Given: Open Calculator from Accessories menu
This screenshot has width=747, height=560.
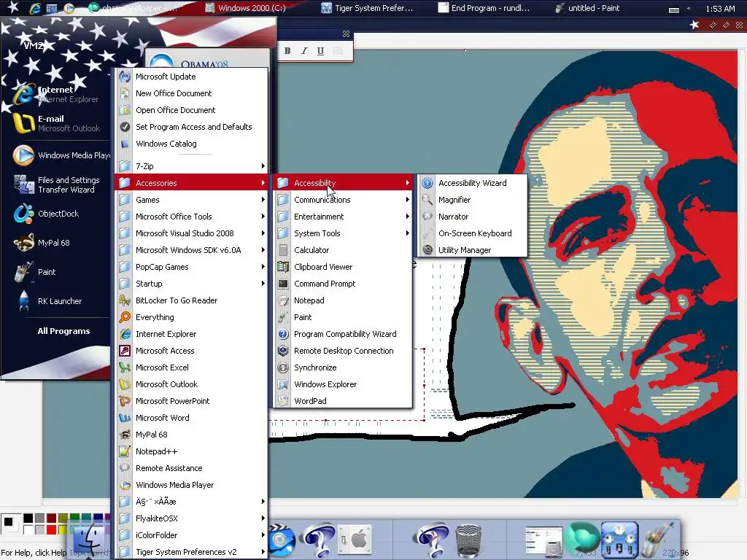Looking at the screenshot, I should tap(342, 250).
